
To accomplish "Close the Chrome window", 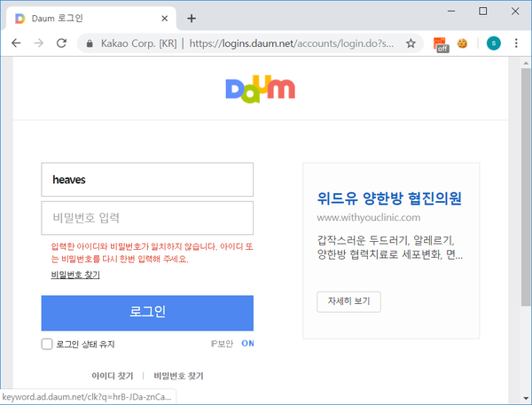I will pyautogui.click(x=515, y=12).
